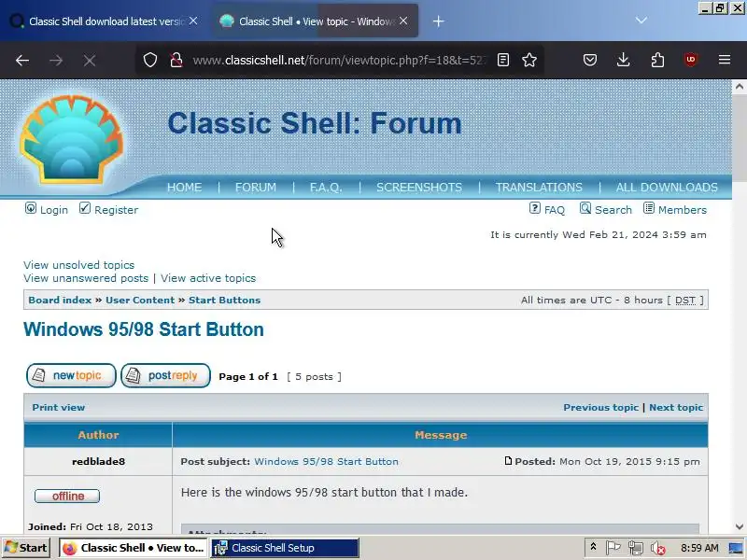Image resolution: width=747 pixels, height=560 pixels.
Task: Open ALL DOWNLOADS in the site navigation
Action: (x=667, y=188)
